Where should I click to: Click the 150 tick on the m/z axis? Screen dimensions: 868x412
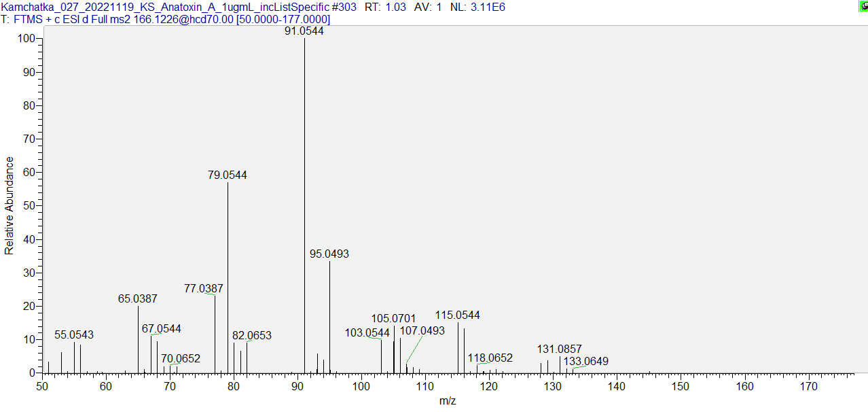pyautogui.click(x=681, y=386)
